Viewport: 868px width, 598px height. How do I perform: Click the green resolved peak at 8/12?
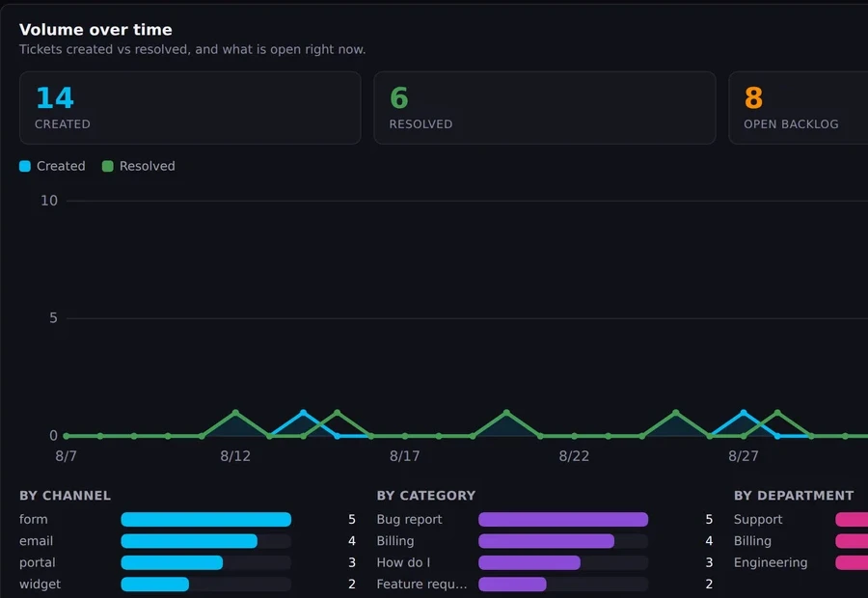tap(235, 413)
